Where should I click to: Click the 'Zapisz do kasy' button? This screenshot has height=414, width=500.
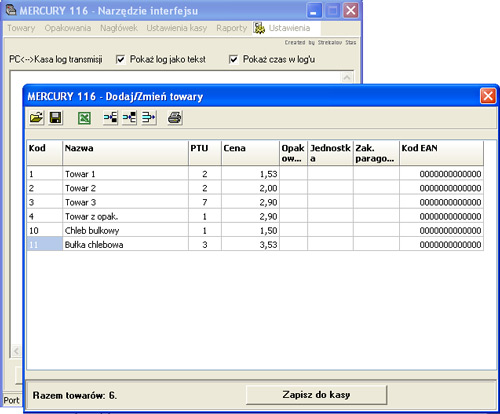click(316, 395)
